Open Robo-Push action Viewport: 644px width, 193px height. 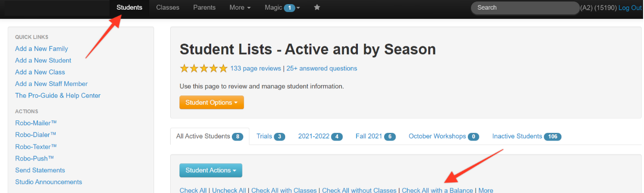tap(34, 158)
